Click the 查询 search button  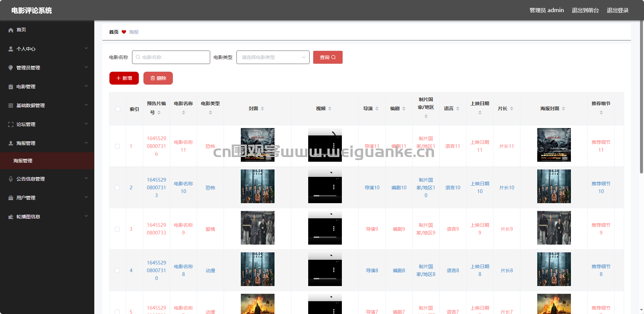coord(328,57)
